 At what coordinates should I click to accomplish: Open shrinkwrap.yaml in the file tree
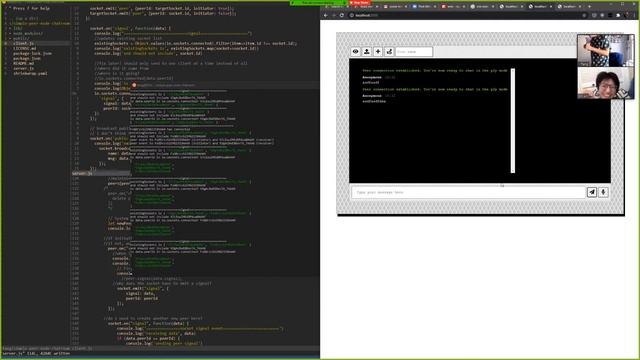[x=30, y=73]
